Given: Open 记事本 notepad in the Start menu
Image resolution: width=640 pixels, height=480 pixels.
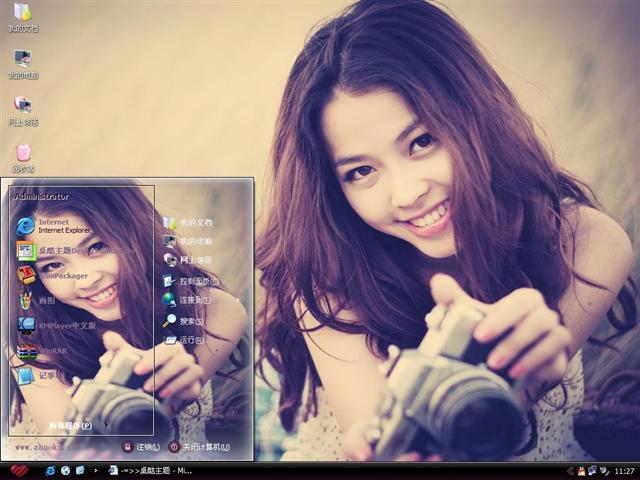Looking at the screenshot, I should [x=37, y=376].
